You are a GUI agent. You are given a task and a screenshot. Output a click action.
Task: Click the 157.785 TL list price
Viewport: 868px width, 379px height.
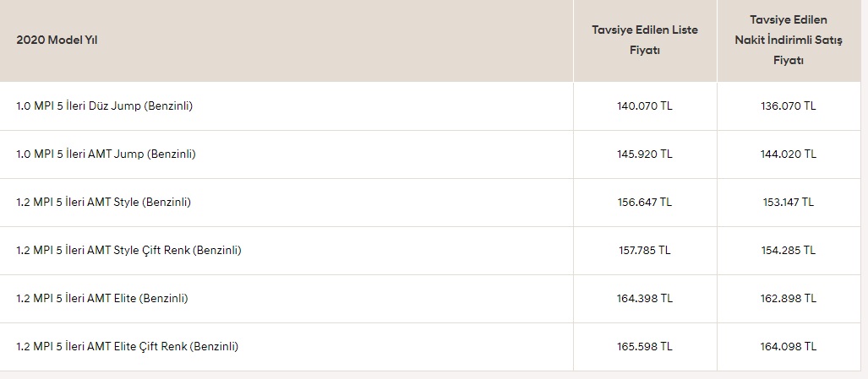[x=645, y=250]
